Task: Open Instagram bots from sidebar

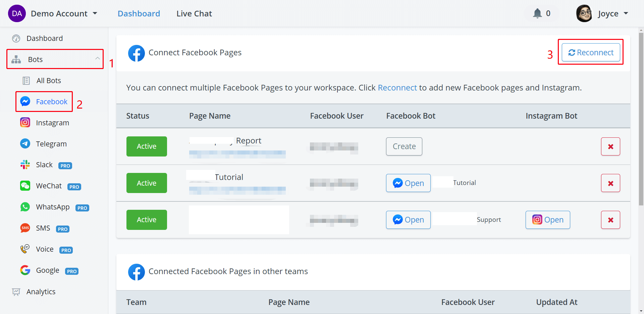Action: pos(53,123)
